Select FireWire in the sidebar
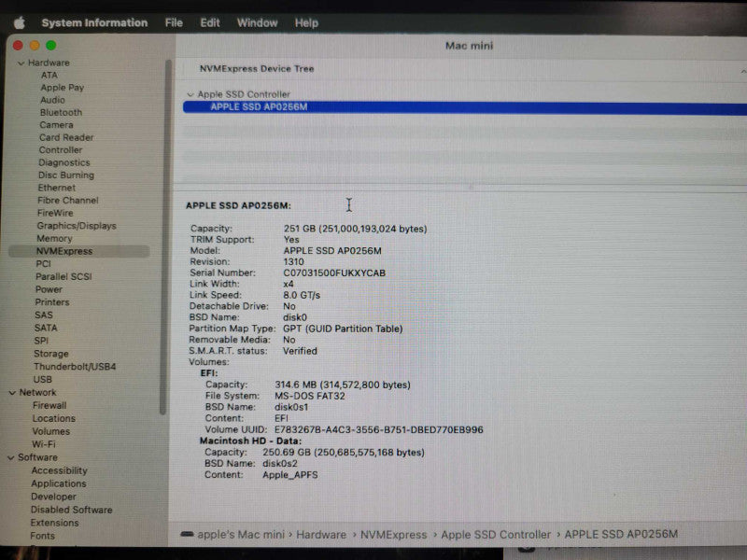 pos(55,213)
